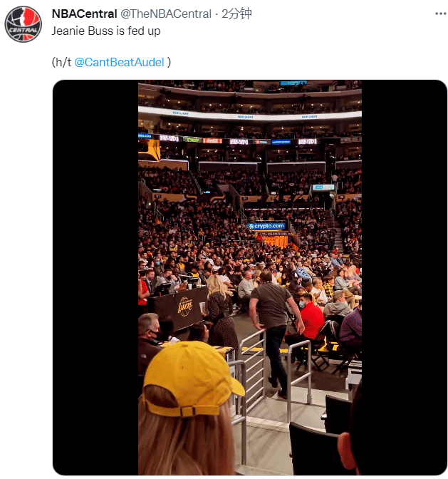Open the @CantBeatAudel mention
The image size is (448, 479).
[x=119, y=62]
